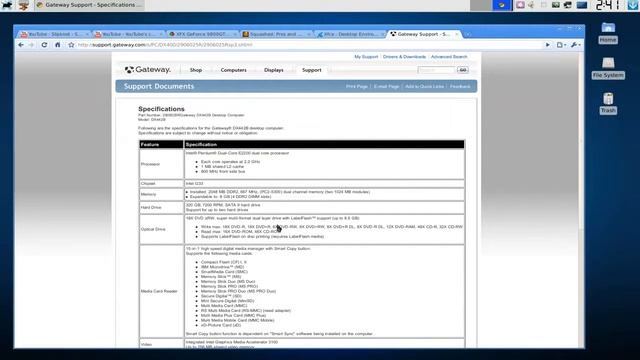Click the Add to Quick Links link
The width and height of the screenshot is (640, 360).
click(424, 87)
